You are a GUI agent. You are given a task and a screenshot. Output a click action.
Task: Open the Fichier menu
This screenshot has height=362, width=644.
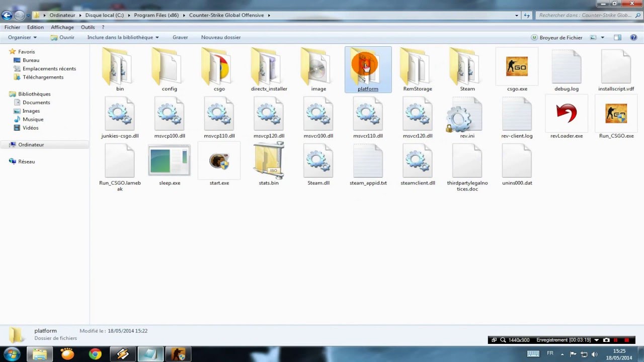tap(12, 27)
